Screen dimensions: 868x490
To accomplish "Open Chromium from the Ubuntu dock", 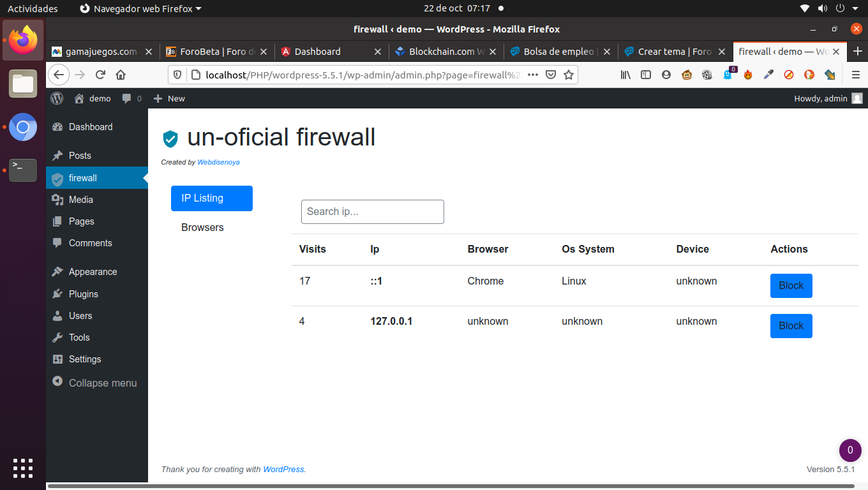I will pos(23,127).
